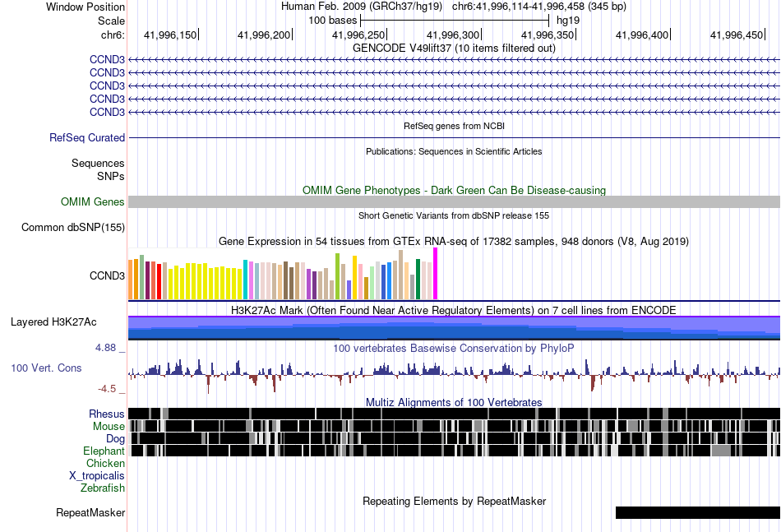This screenshot has width=781, height=532.
Task: Click the 100 bases scale bar
Action: [x=455, y=21]
